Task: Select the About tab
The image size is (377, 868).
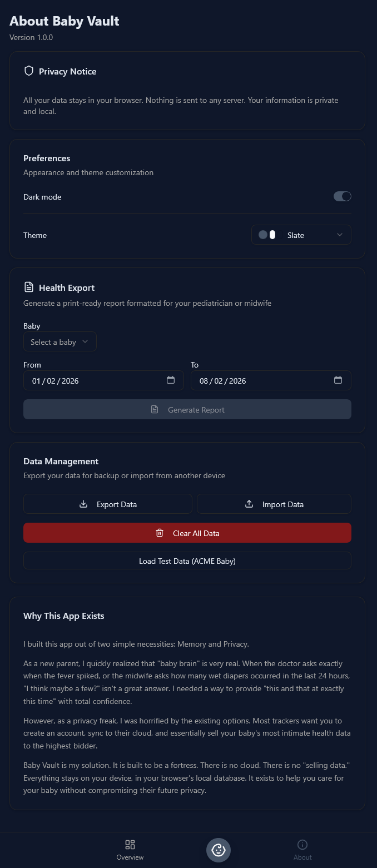Action: tap(302, 850)
